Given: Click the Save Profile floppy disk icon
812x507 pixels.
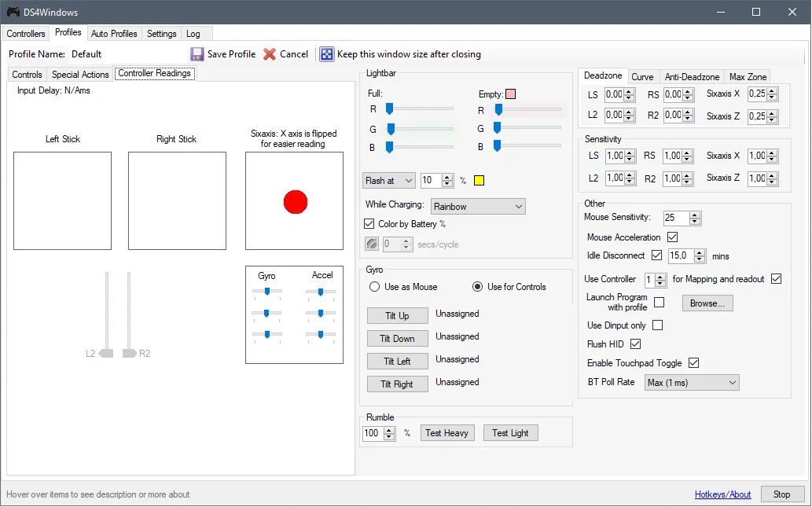Looking at the screenshot, I should (x=197, y=54).
